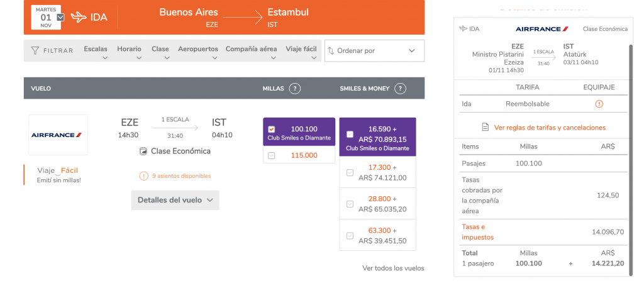Click the Martes 01 Nov date box

tap(46, 17)
